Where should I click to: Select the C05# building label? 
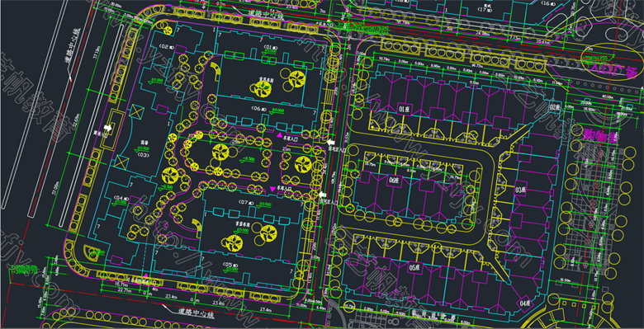(231, 264)
